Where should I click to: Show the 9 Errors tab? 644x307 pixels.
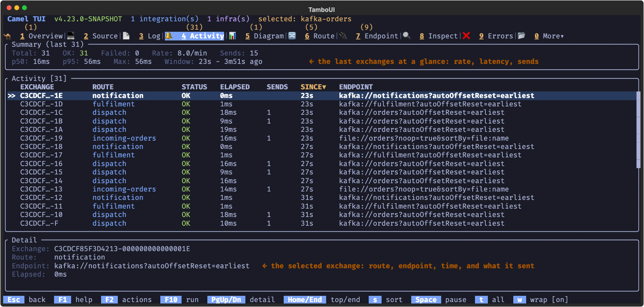496,36
